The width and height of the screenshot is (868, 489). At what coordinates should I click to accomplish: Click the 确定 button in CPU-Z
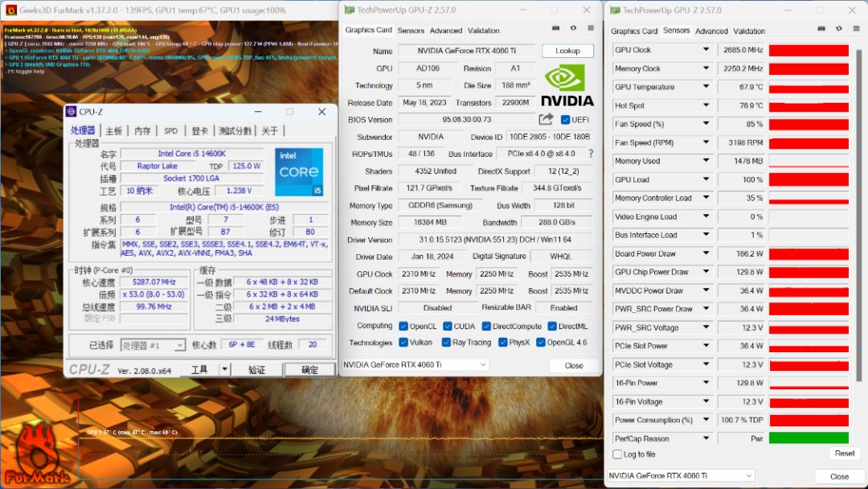(x=309, y=370)
